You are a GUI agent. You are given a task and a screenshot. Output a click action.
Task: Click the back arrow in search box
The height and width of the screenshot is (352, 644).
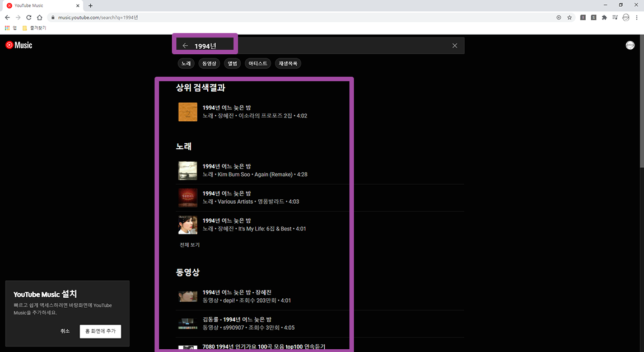pyautogui.click(x=185, y=46)
